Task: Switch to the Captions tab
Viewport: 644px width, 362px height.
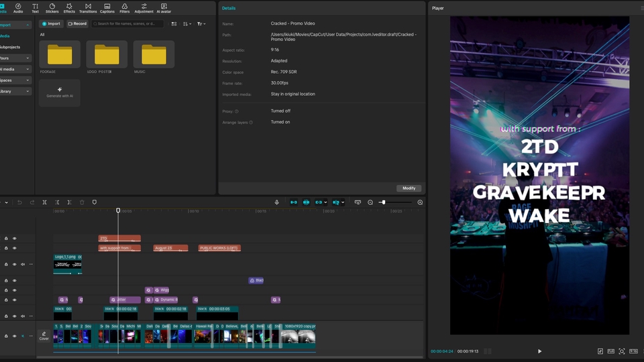Action: tap(107, 8)
